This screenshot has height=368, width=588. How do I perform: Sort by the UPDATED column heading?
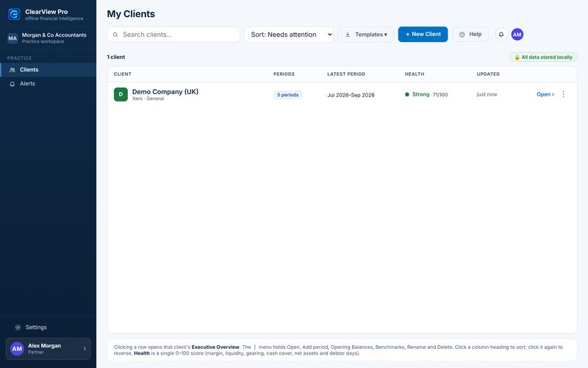(488, 74)
